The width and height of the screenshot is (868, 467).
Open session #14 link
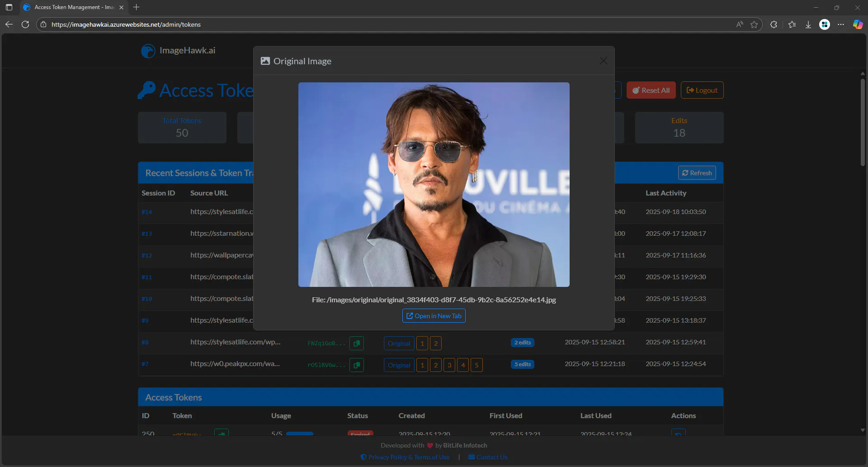click(x=146, y=212)
